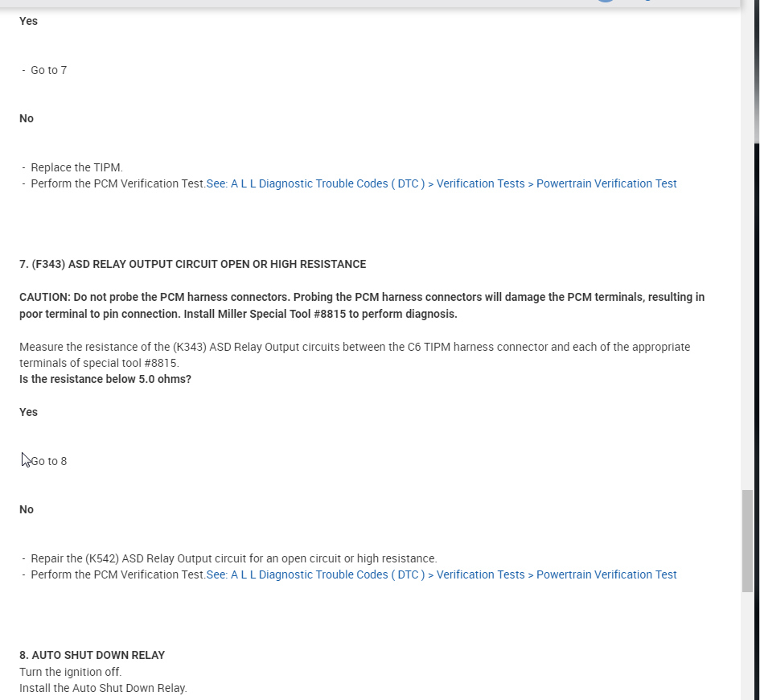Image resolution: width=760 pixels, height=700 pixels.
Task: Click the "Install the Auto Shut Down Relay." line
Action: (103, 688)
